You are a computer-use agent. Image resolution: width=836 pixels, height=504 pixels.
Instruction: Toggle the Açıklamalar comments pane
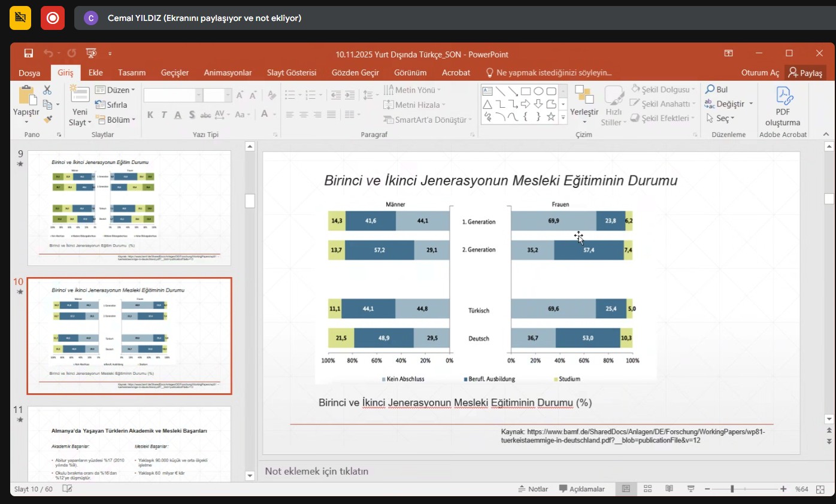pyautogui.click(x=582, y=489)
